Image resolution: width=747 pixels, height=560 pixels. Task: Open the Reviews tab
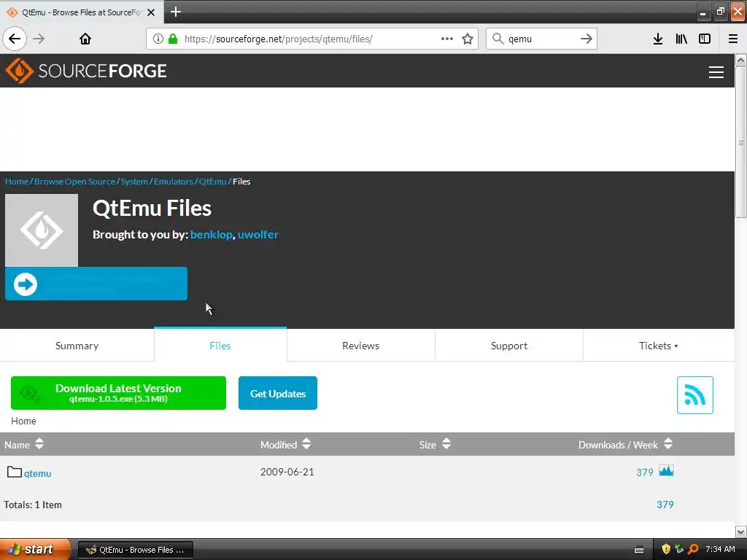tap(360, 346)
